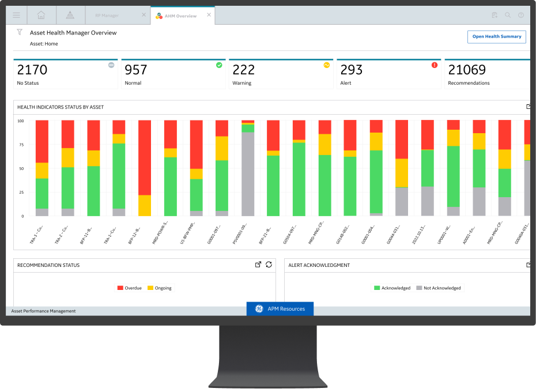
Task: Open the hamburger navigation menu
Action: coord(16,15)
